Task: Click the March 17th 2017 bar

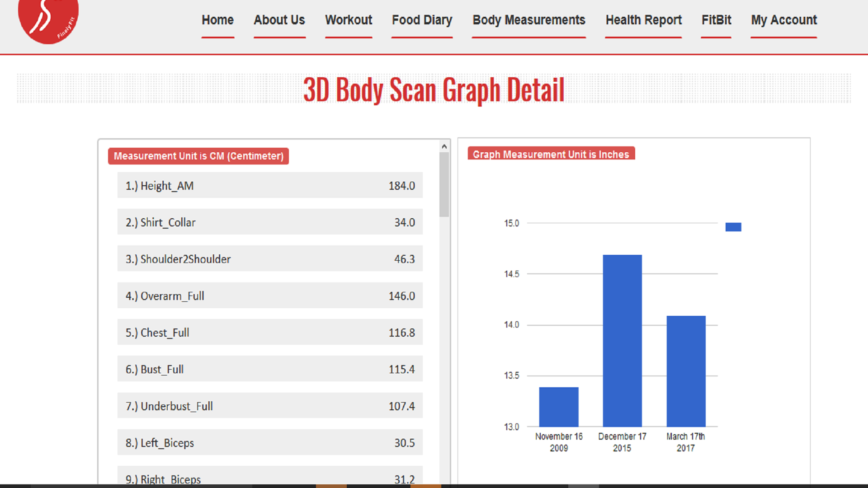Action: click(x=686, y=371)
